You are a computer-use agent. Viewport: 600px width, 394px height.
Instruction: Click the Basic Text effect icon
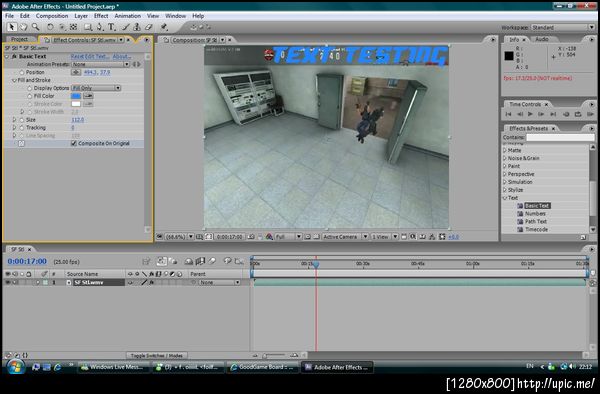[520, 206]
